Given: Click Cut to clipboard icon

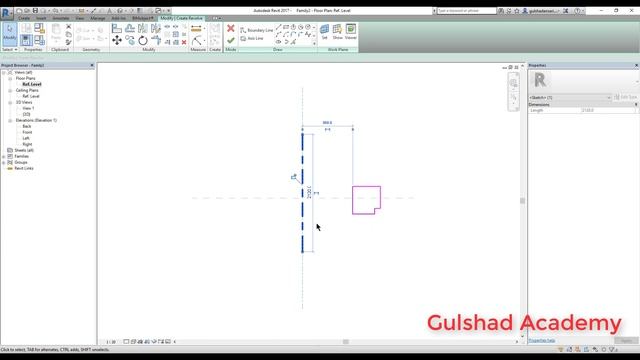Looking at the screenshot, I should (68, 27).
